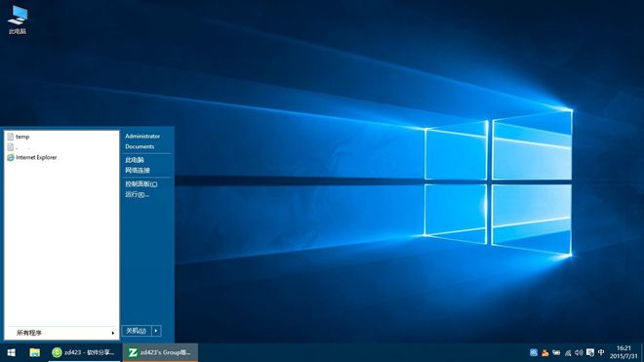The width and height of the screenshot is (644, 362).
Task: Expand 所有程序 all programs list
Action: (61, 333)
